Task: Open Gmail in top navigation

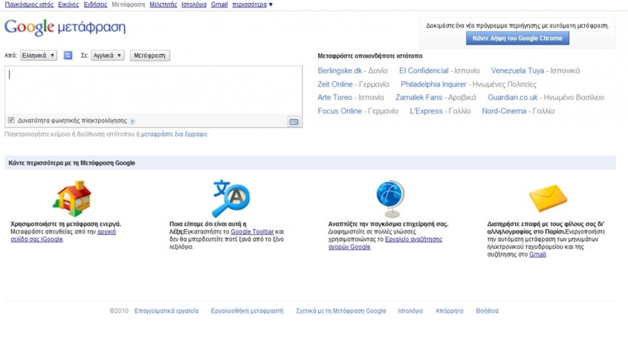Action: coord(219,5)
